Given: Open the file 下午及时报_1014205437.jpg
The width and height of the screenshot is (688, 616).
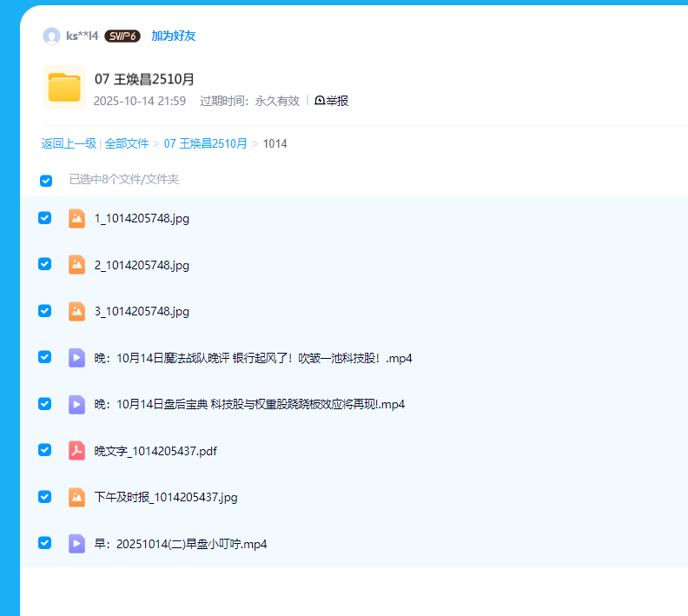Looking at the screenshot, I should pyautogui.click(x=166, y=497).
